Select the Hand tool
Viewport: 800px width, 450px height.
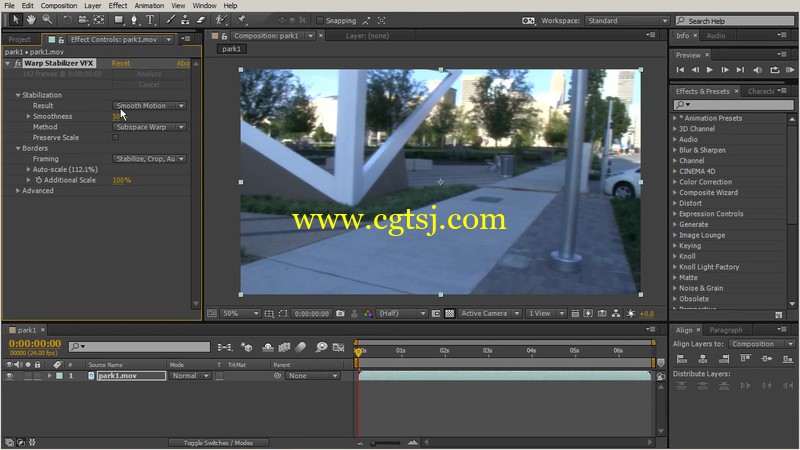click(x=31, y=20)
